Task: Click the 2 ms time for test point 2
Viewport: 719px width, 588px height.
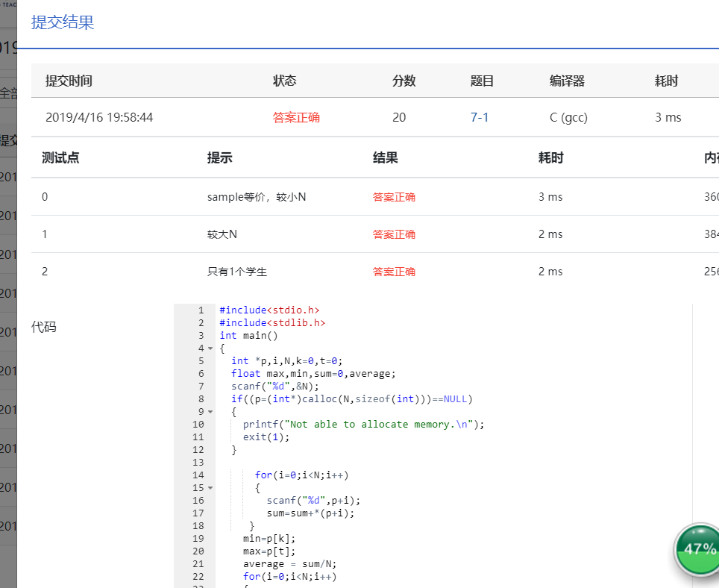Action: click(x=550, y=272)
